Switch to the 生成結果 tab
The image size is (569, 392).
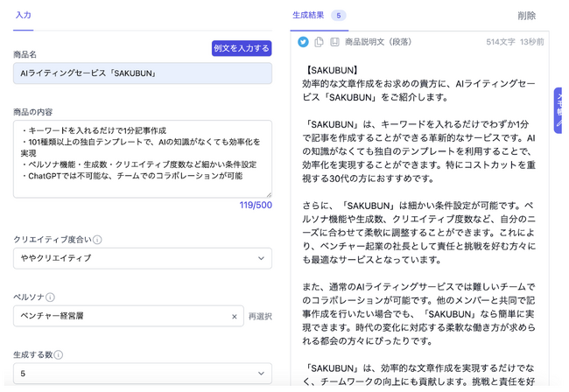point(308,15)
